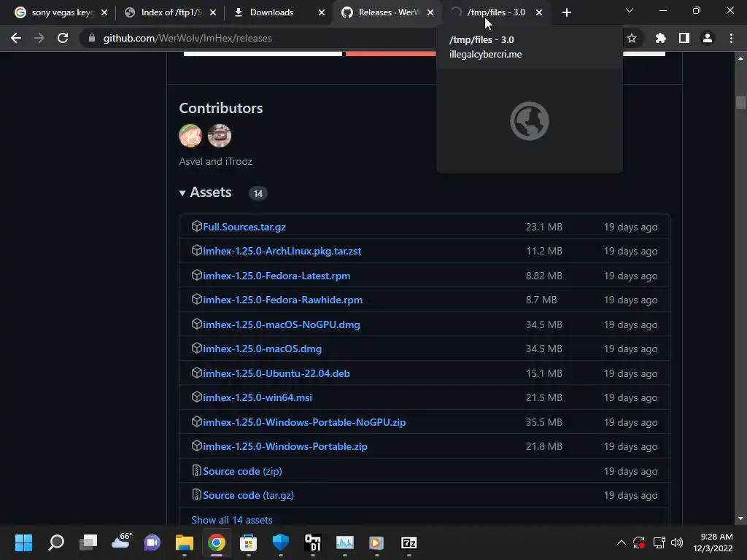Open the Chrome extensions puzzle icon
This screenshot has width=747, height=560.
click(660, 38)
